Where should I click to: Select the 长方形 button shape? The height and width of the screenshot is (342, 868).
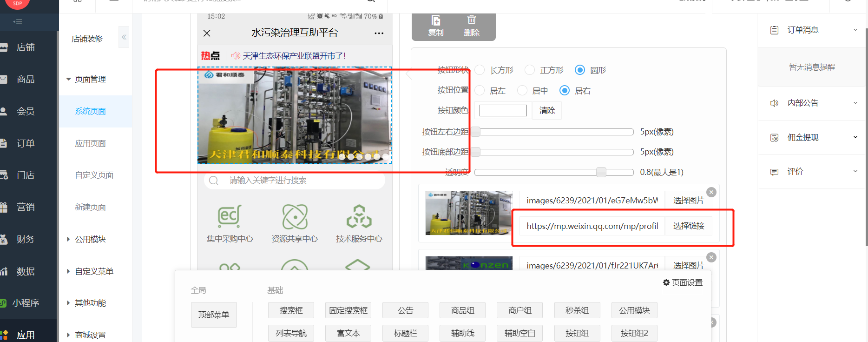pyautogui.click(x=480, y=70)
